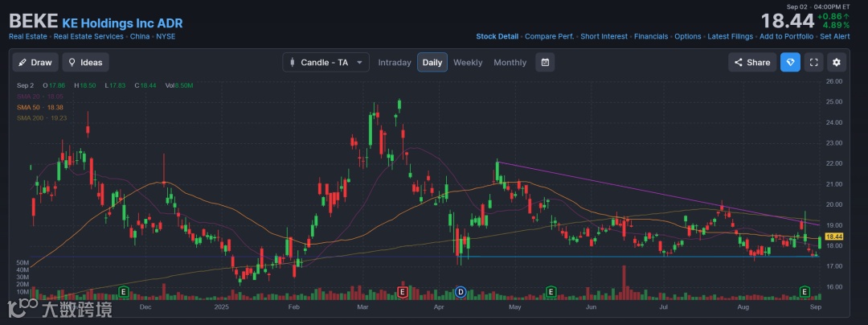
Task: Click the April dividend D marker
Action: (460, 290)
